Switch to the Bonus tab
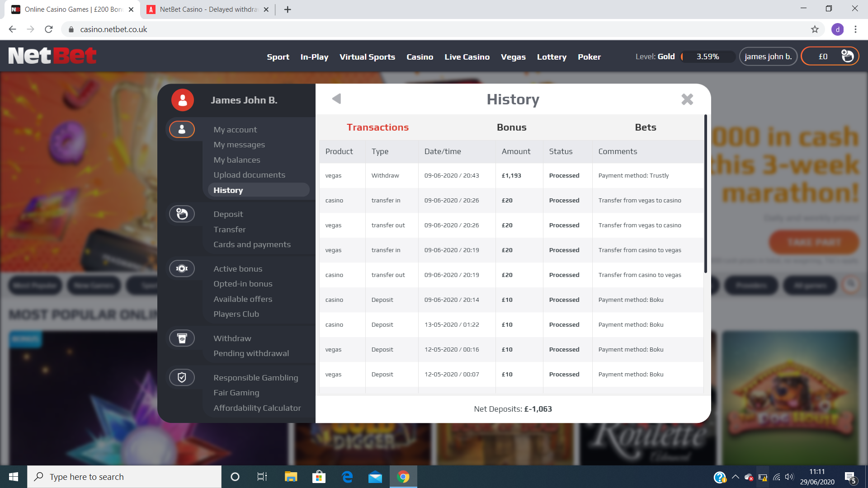The width and height of the screenshot is (868, 488). (511, 127)
